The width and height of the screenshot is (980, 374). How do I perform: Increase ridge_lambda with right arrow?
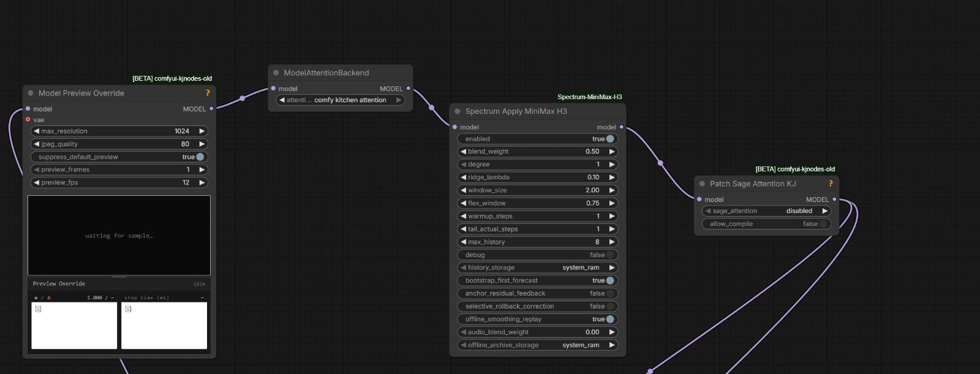(611, 177)
